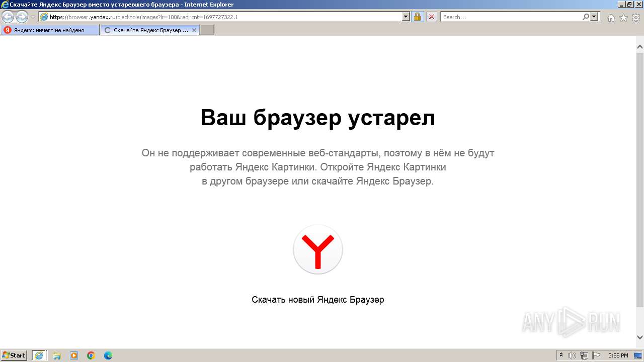Launch Microsoft Edge from taskbar
This screenshot has width=644, height=362.
click(108, 355)
